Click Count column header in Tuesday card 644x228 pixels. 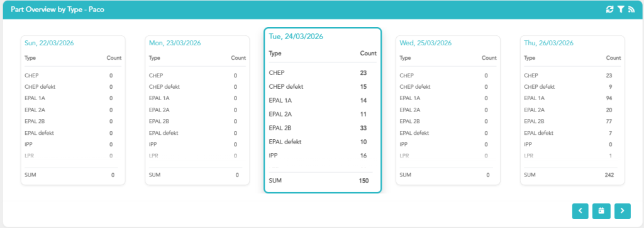pyautogui.click(x=369, y=53)
